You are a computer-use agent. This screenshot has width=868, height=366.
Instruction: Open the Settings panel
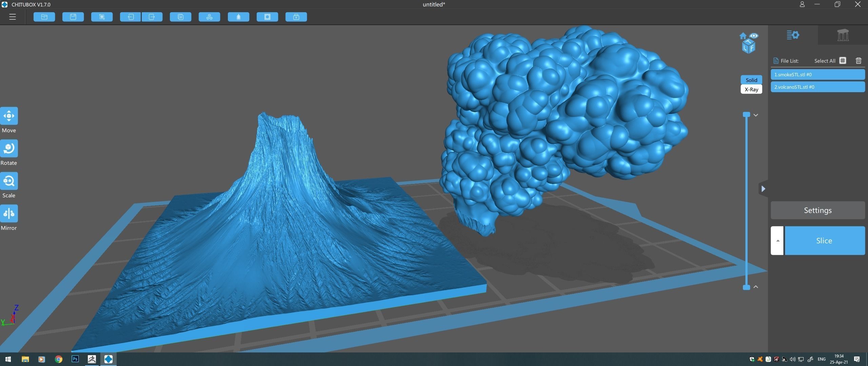point(817,210)
